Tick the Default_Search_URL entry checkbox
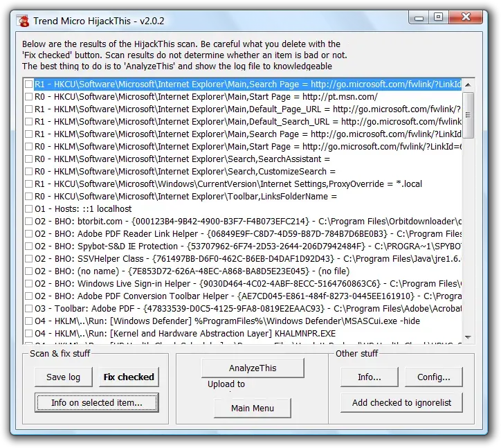This screenshot has width=501, height=448. [29, 121]
